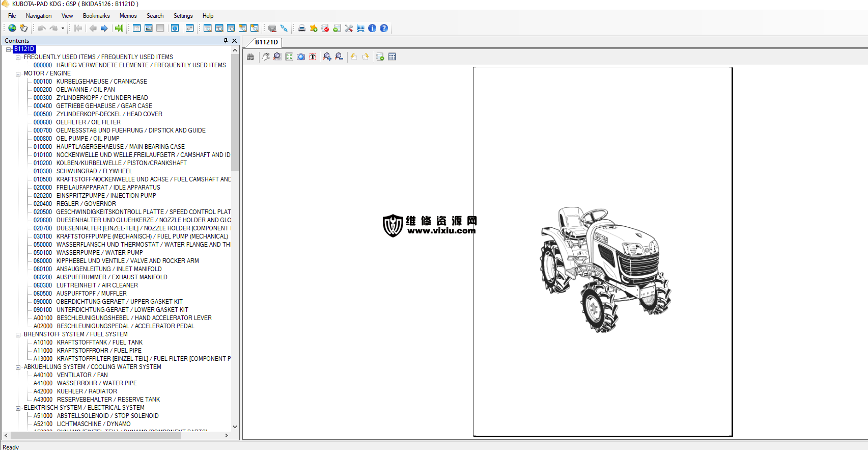Open the dropdown arrow beside redo

[x=63, y=28]
